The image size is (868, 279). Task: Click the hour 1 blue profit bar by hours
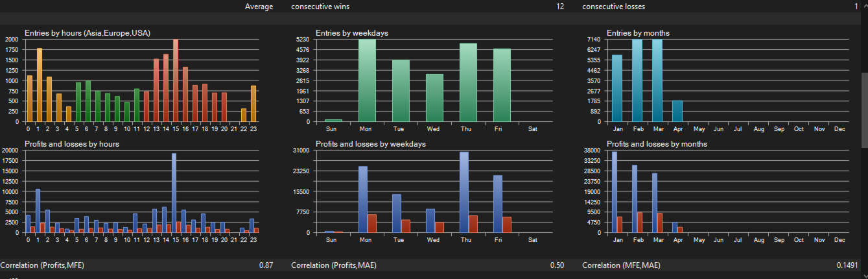pos(38,211)
